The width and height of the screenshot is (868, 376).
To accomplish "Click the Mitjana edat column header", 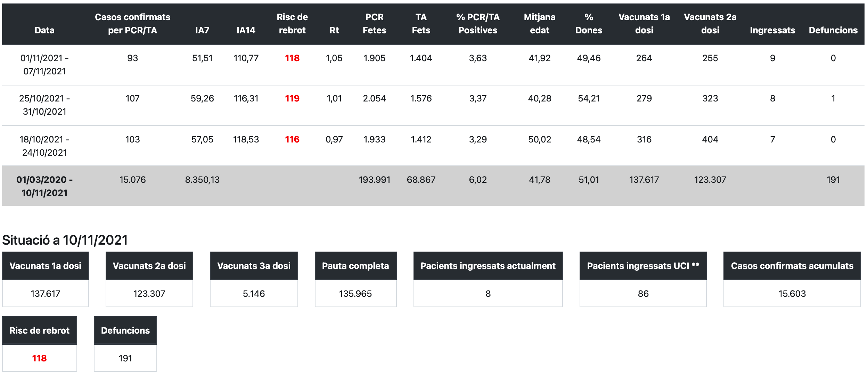I will (x=539, y=24).
